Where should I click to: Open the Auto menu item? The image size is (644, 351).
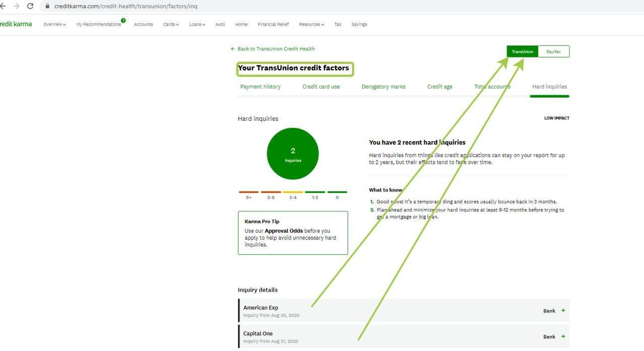tap(220, 24)
